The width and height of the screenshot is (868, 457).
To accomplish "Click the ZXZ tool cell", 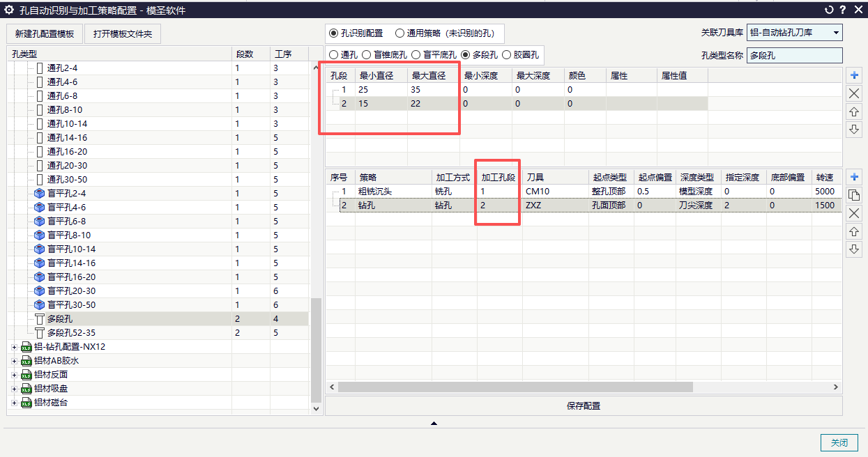I will (555, 205).
